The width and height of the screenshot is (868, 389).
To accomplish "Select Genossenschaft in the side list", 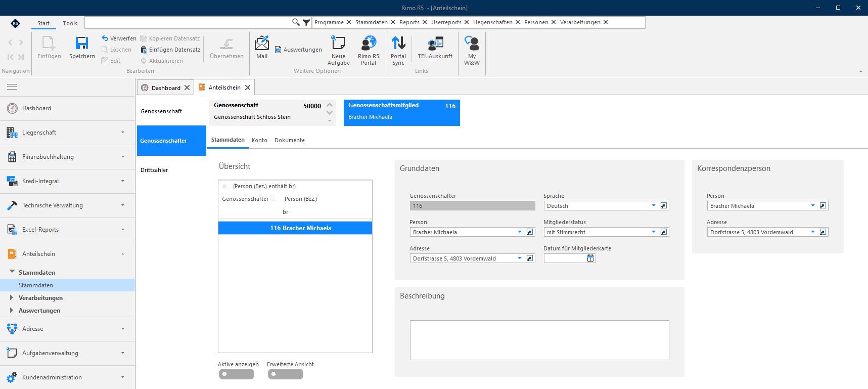I will click(171, 111).
